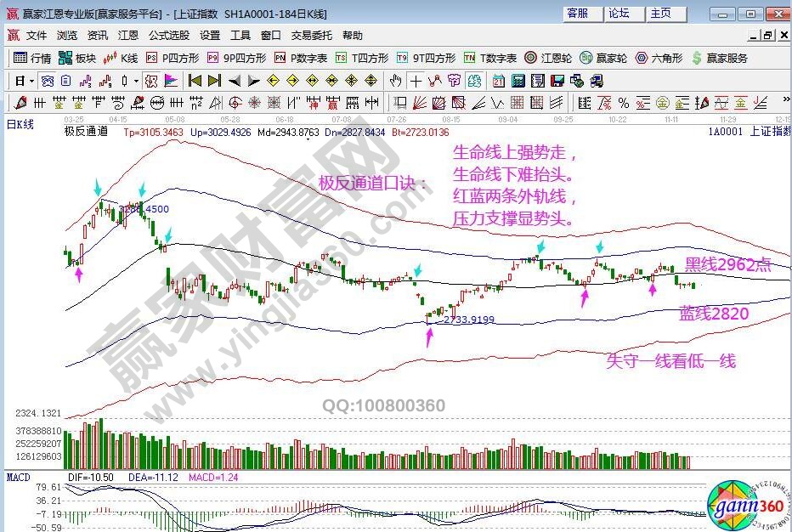Click the 客服 button in title bar
The width and height of the screenshot is (792, 532).
coord(578,14)
